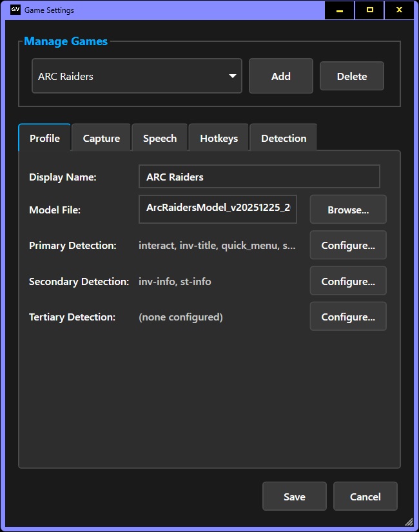The width and height of the screenshot is (419, 532).
Task: Cancel changes to game settings
Action: click(365, 496)
